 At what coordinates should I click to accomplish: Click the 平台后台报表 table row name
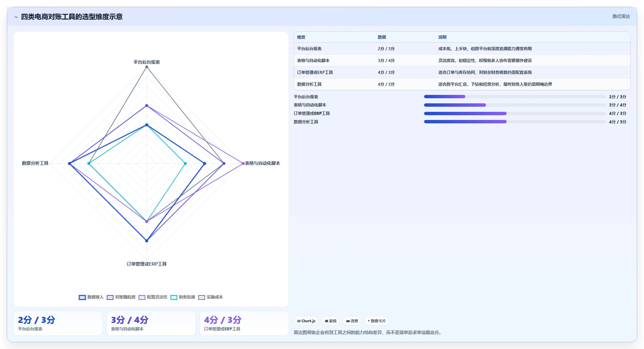pos(309,49)
